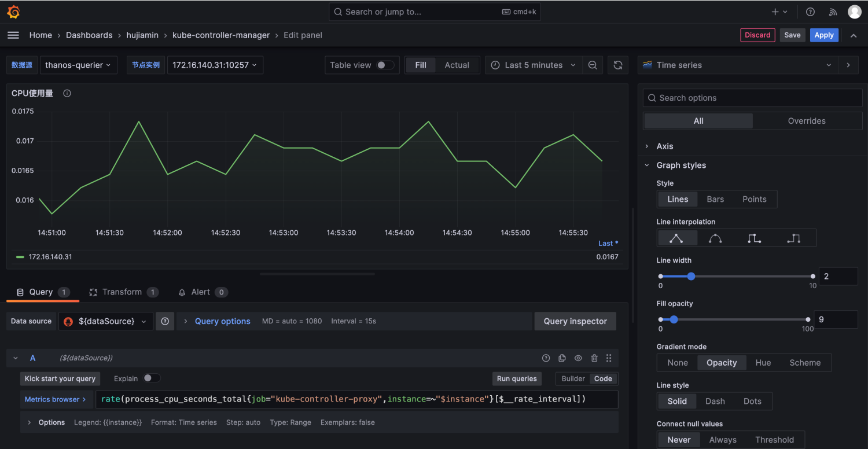The image size is (868, 449).
Task: Delete query A with trash icon
Action: point(594,358)
